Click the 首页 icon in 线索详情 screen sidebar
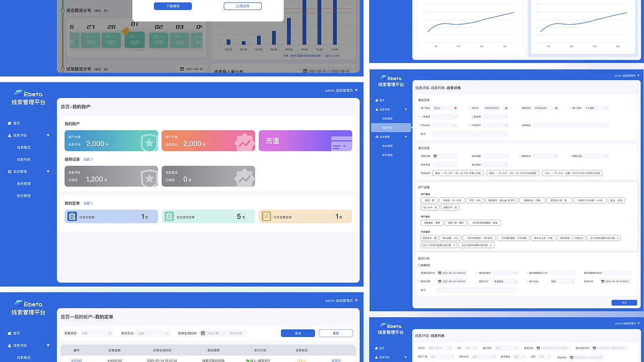The image size is (644, 362). pos(377,101)
